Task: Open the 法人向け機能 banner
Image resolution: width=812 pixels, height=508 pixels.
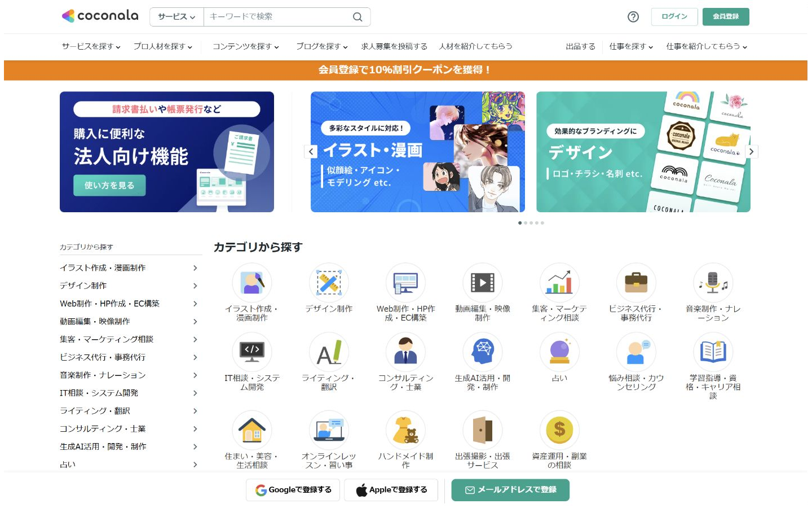Action: pos(167,152)
